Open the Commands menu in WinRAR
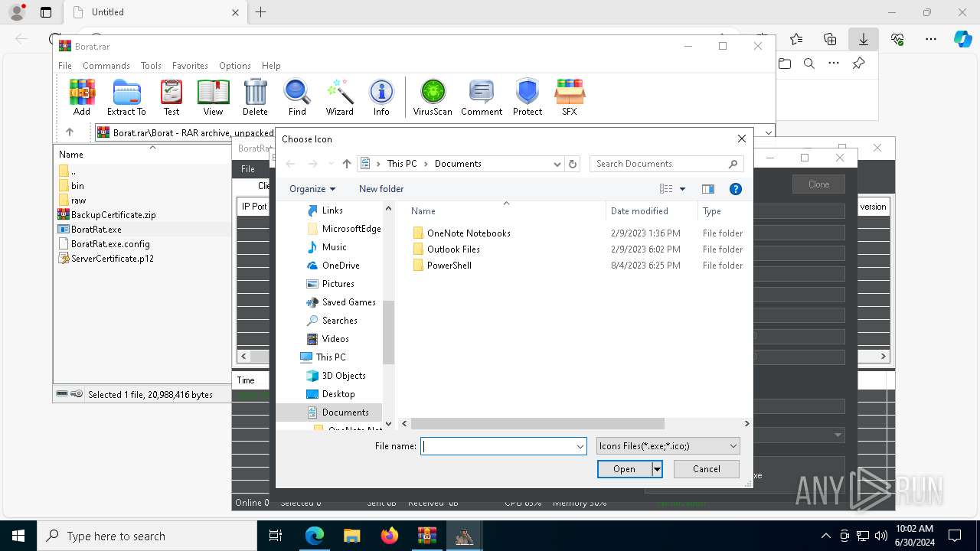Viewport: 980px width, 551px height. 106,66
